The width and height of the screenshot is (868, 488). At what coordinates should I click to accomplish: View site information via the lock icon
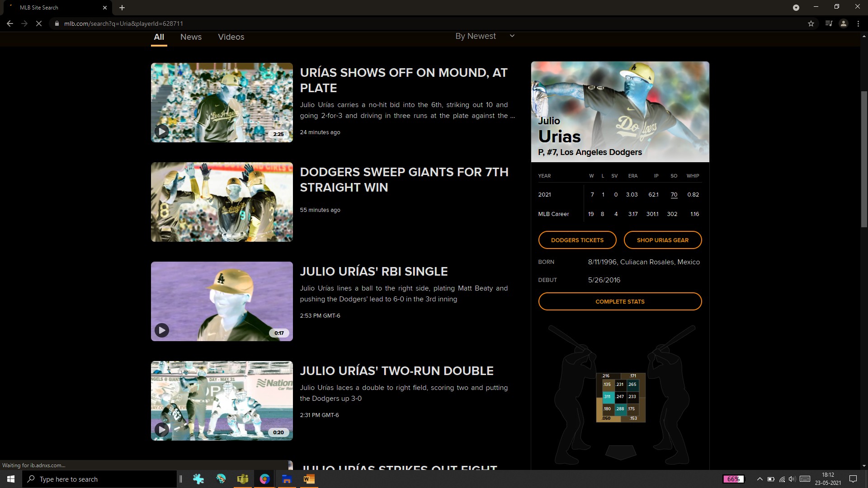[x=57, y=23]
